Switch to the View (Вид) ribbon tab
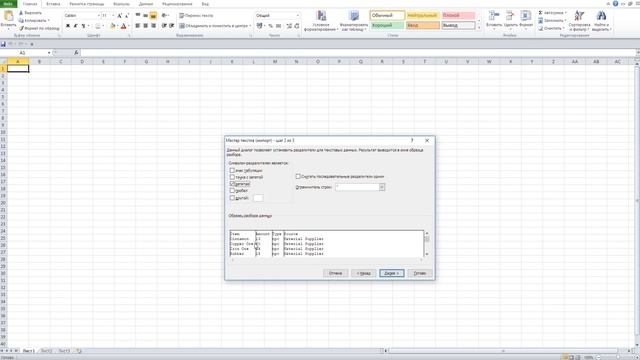Screen dimensions: 640x360 click(x=205, y=4)
